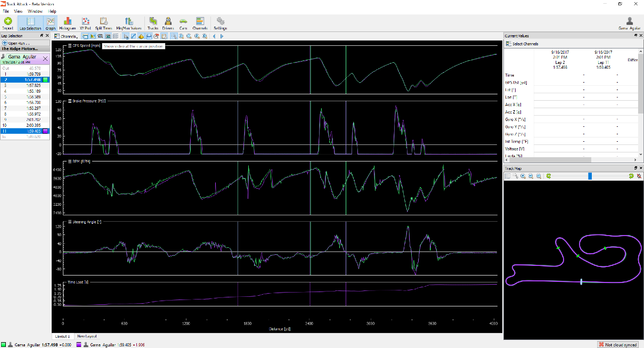This screenshot has width=644, height=348.
Task: Open the Cars manager
Action: click(x=183, y=22)
